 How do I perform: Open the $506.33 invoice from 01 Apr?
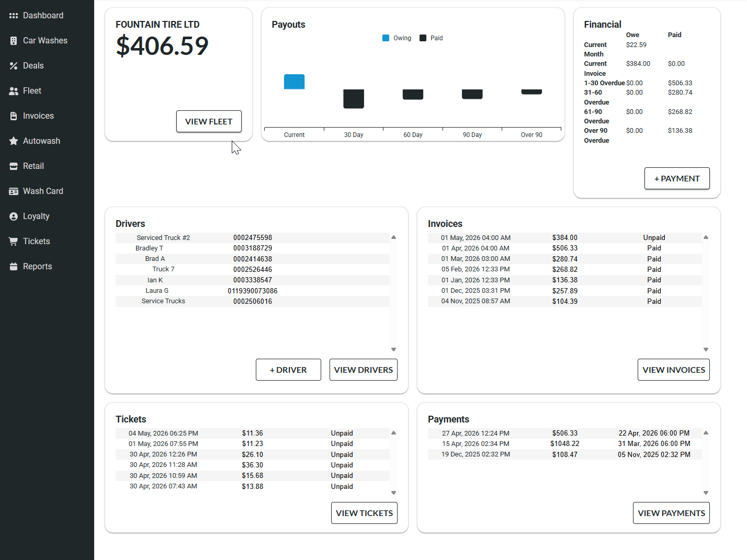pos(565,248)
